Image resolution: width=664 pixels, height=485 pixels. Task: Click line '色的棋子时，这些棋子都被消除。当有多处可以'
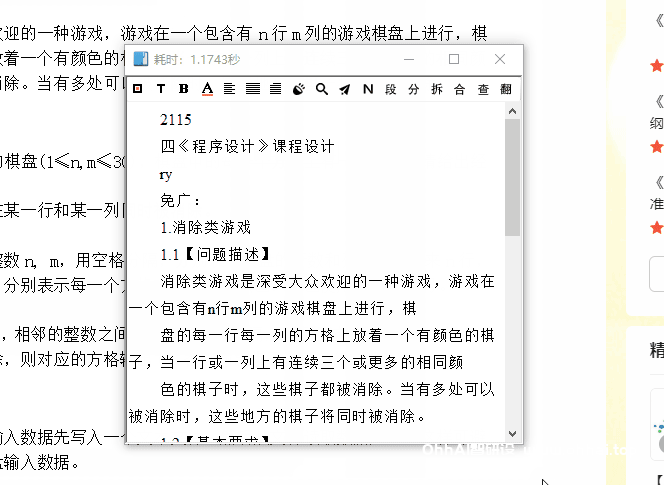tap(327, 389)
